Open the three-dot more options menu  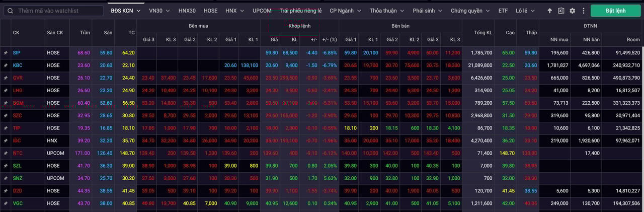pyautogui.click(x=583, y=11)
